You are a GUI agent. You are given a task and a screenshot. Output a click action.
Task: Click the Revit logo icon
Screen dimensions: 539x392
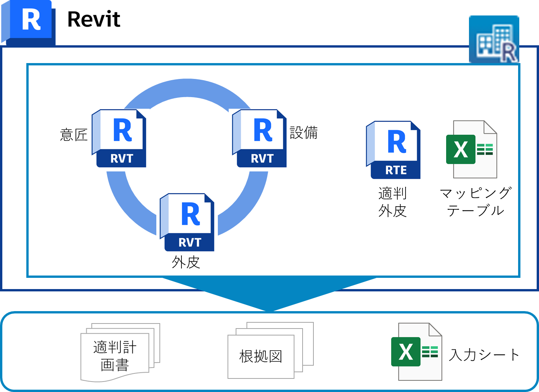tap(28, 22)
